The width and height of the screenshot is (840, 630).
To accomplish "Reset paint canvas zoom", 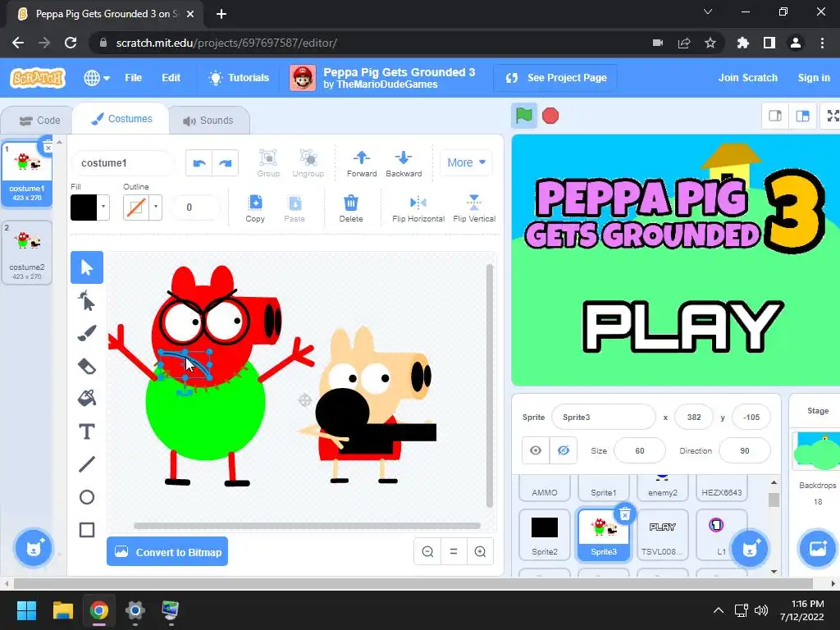I will (453, 551).
